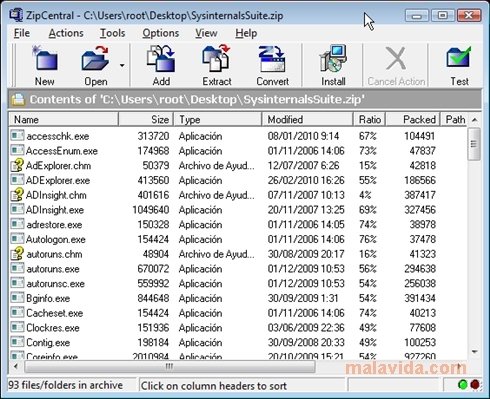The height and width of the screenshot is (399, 490).
Task: Click the AdExplorer.chm help file icon
Action: [x=17, y=165]
